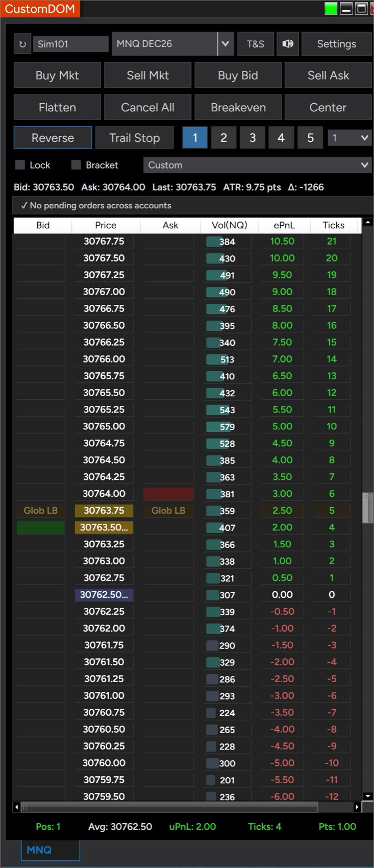Click the No pending orders message bar

pos(193,205)
